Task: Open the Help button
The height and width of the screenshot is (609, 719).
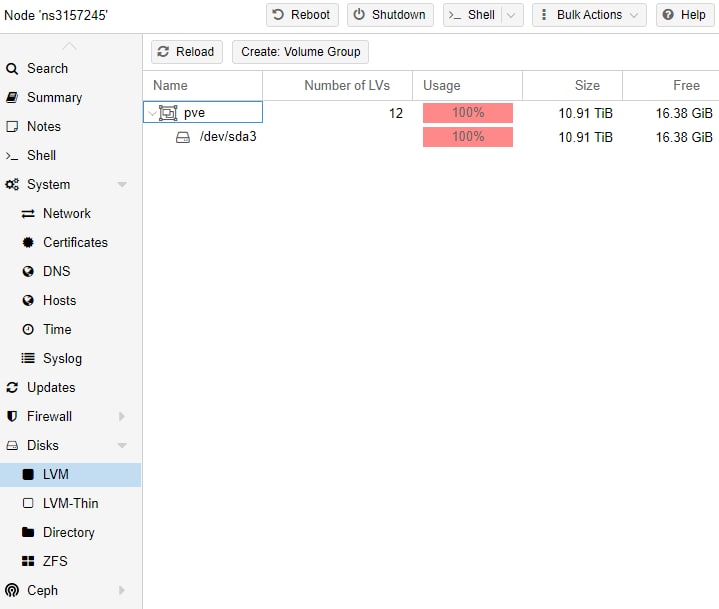Action: click(x=685, y=15)
